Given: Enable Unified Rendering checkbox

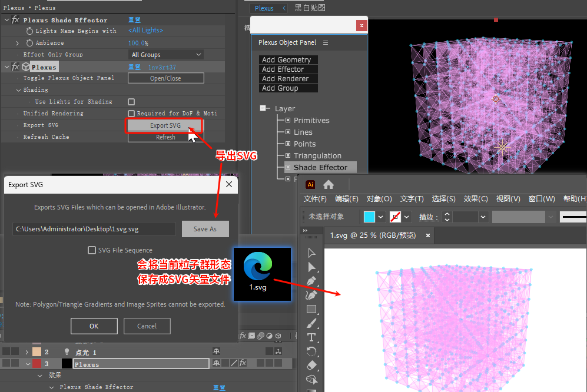Looking at the screenshot, I should [x=131, y=114].
